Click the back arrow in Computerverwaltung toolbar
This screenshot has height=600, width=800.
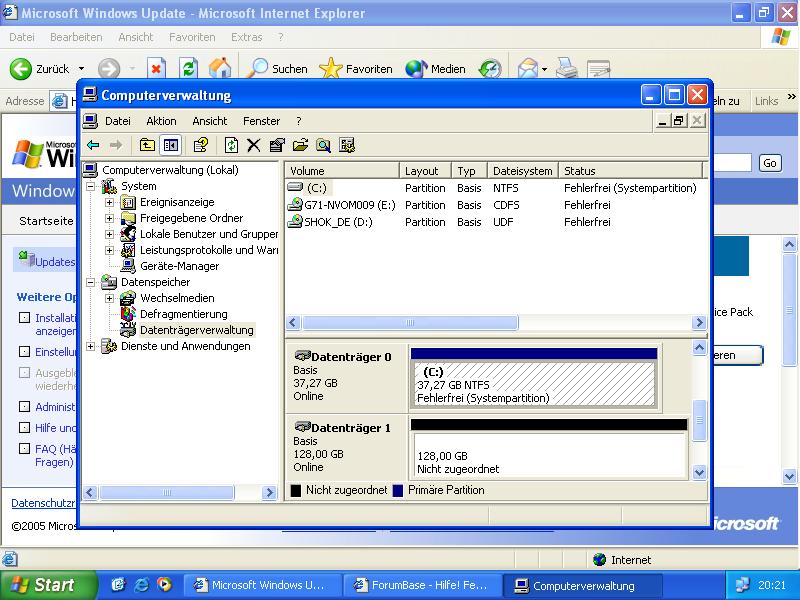[x=93, y=145]
